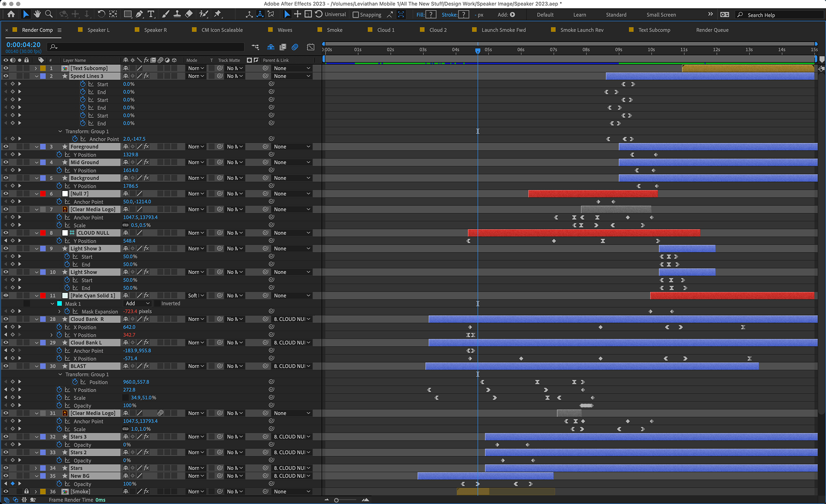
Task: Select the Hand tool
Action: 37,14
